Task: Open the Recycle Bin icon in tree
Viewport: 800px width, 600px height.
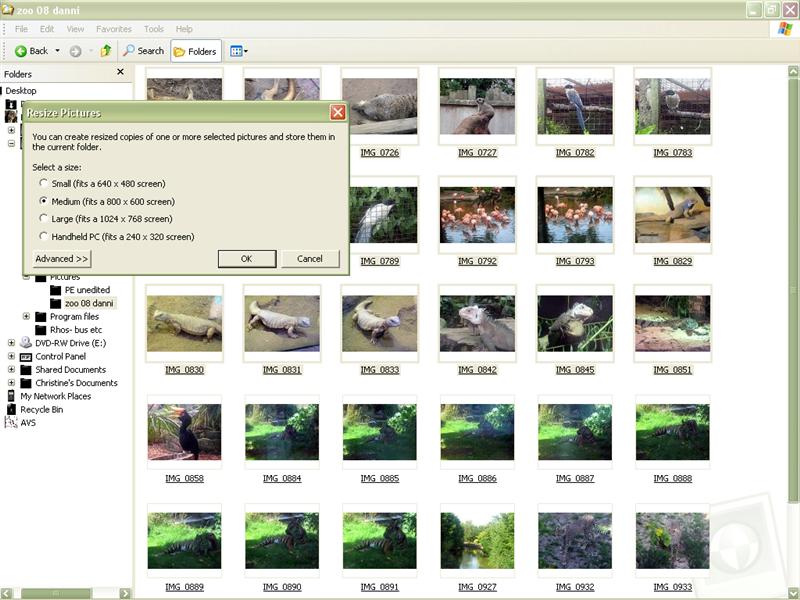Action: [11, 409]
